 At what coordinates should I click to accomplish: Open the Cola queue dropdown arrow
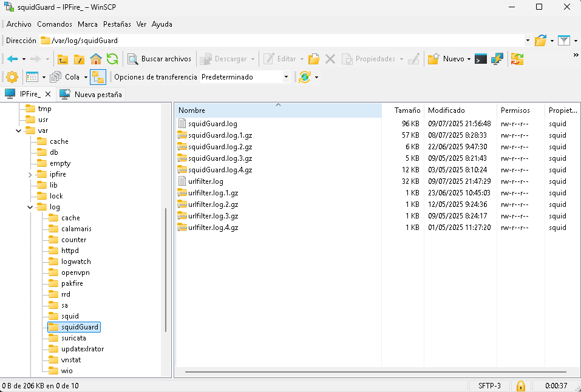86,77
